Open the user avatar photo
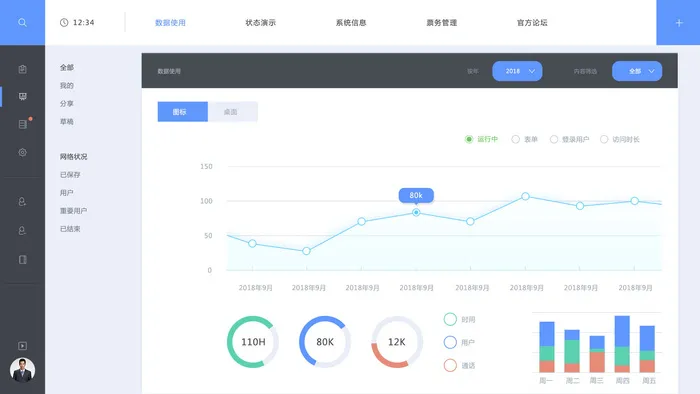 (x=22, y=370)
